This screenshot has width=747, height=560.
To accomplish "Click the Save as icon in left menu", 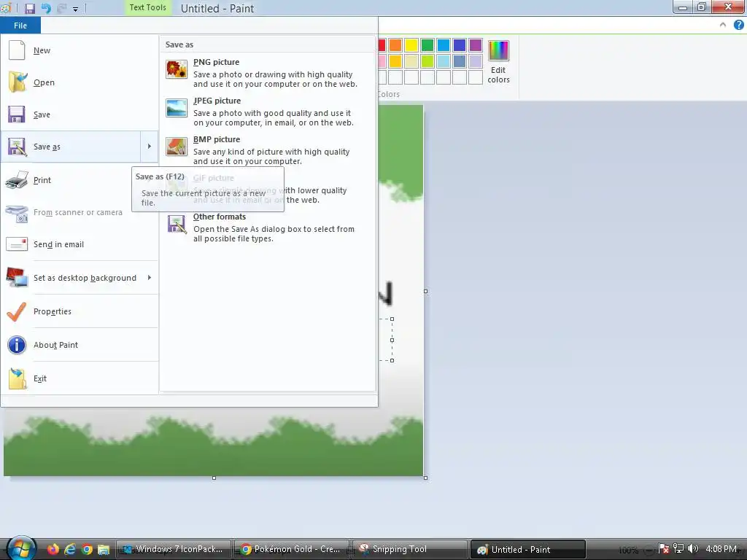I will click(17, 147).
